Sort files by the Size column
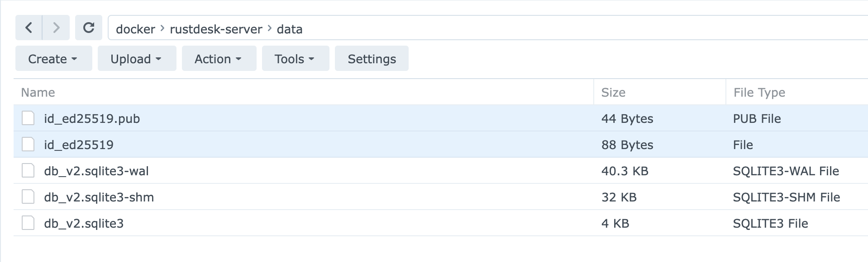The height and width of the screenshot is (262, 868). pos(613,92)
